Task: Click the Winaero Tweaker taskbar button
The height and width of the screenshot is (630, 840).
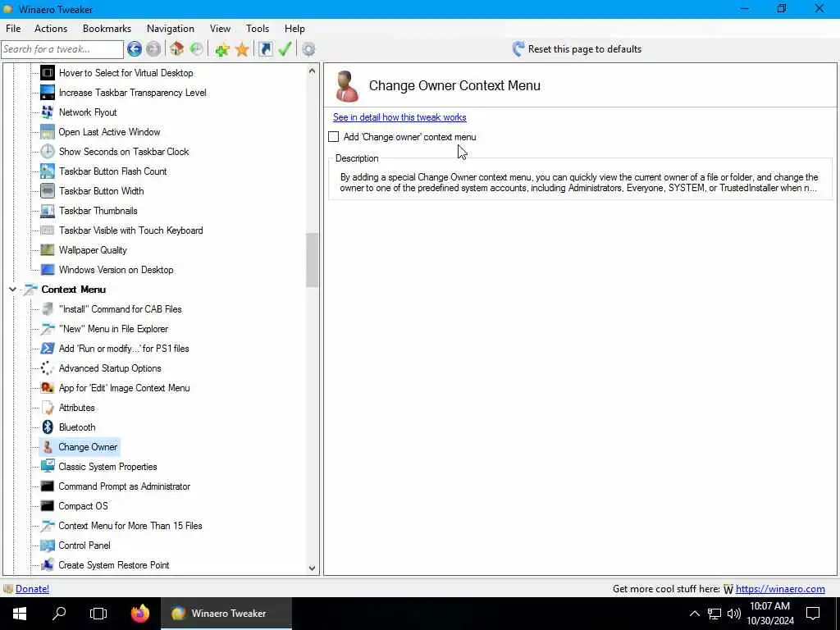Action: [226, 614]
